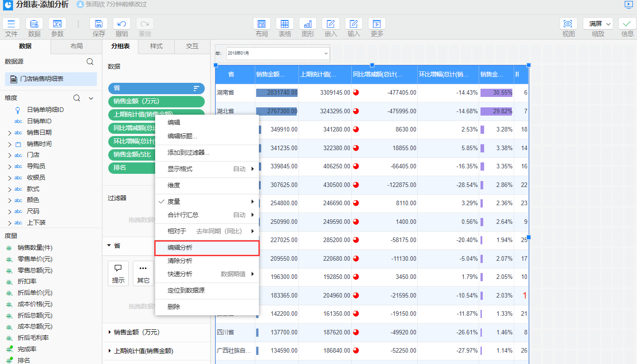Switch to the 样式 tab
Screen dimensions: 637x364
tap(157, 46)
